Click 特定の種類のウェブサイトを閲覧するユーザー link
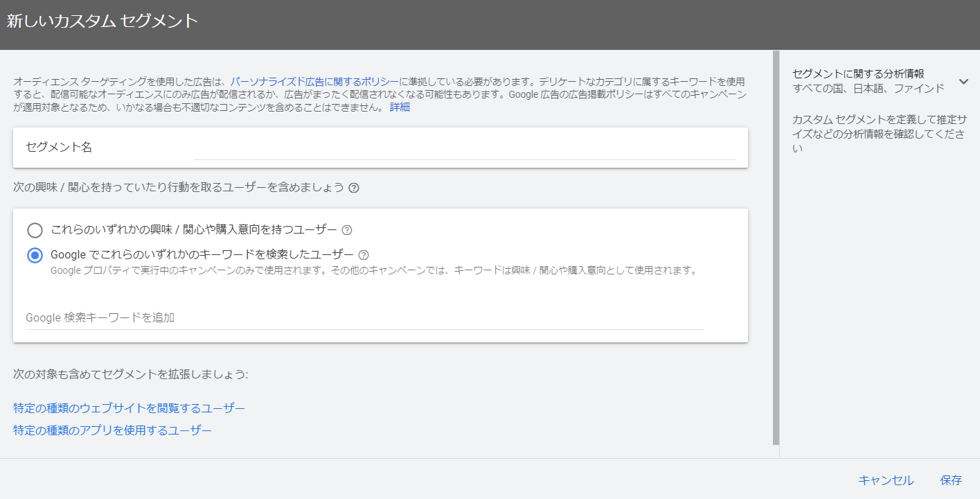This screenshot has height=499, width=980. pos(129,408)
